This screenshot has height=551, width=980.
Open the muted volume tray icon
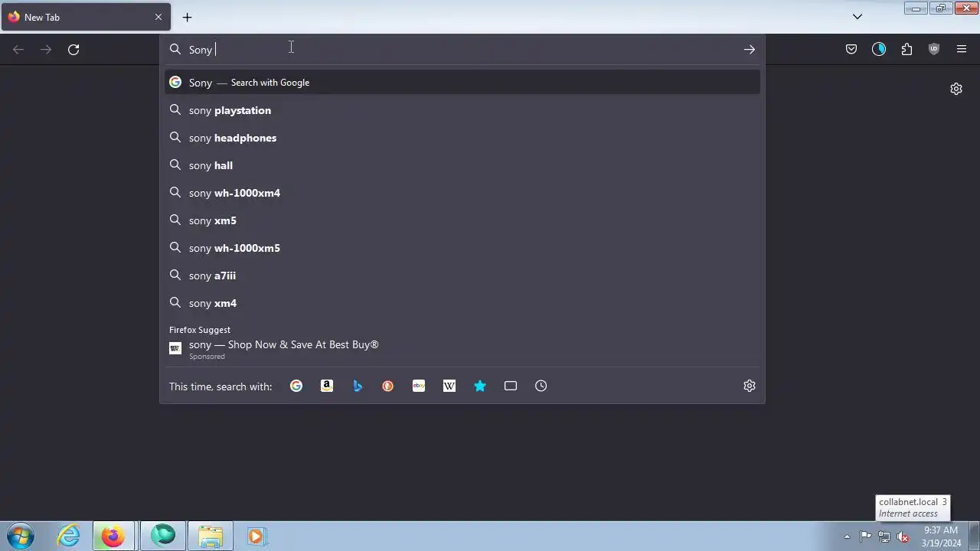[903, 536]
